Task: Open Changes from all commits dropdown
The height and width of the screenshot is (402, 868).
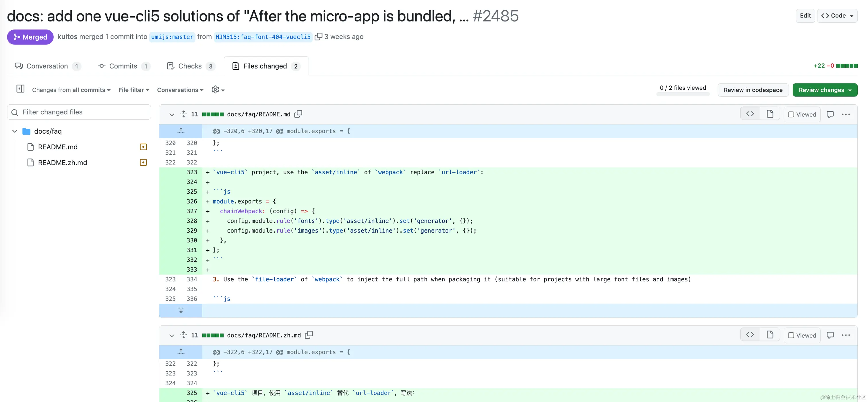Action: click(71, 90)
